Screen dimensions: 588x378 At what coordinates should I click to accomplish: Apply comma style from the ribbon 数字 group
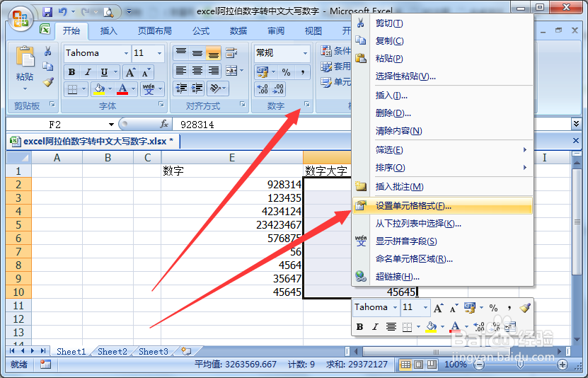click(302, 72)
